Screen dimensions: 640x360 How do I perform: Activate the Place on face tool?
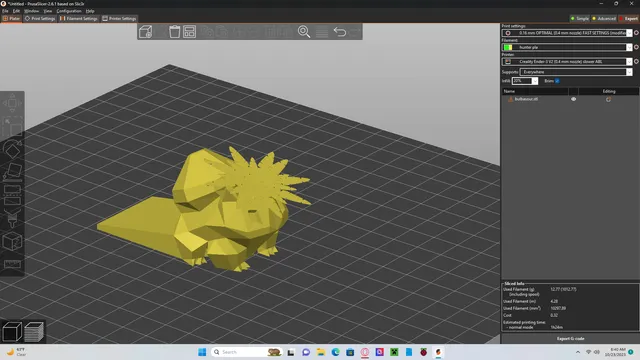click(12, 172)
